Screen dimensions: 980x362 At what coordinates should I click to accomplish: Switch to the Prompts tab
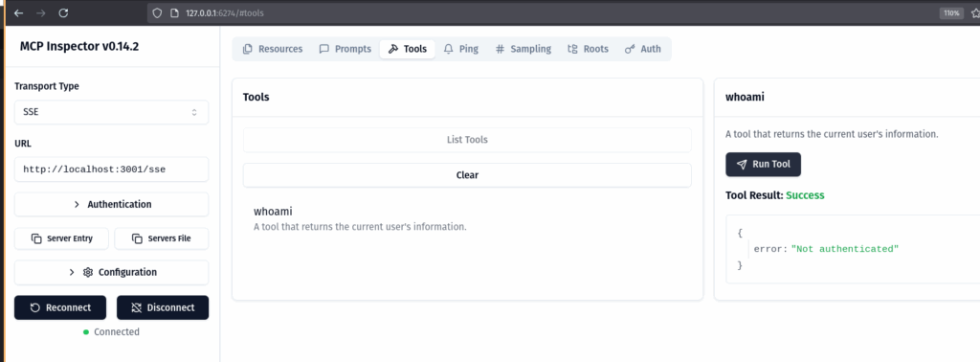345,49
